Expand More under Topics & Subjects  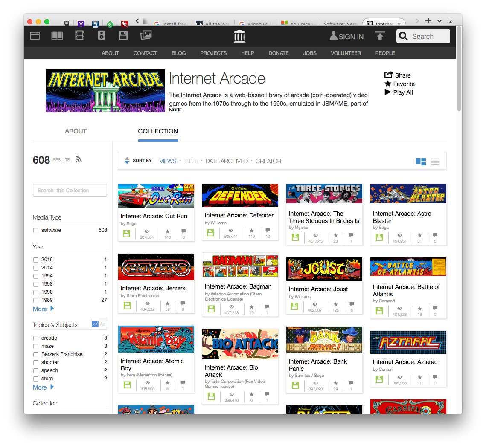(44, 387)
